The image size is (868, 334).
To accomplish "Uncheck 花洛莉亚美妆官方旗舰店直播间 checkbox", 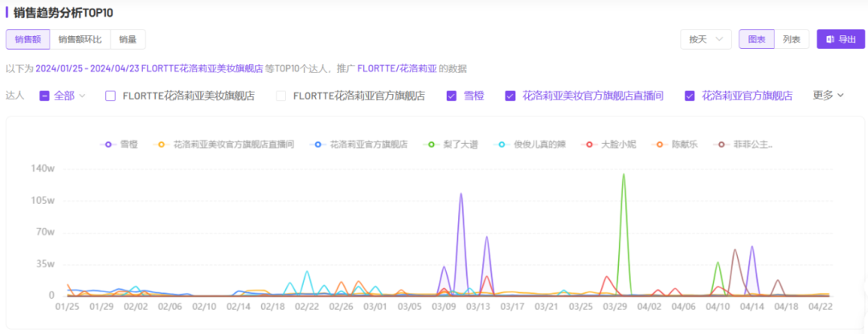I will point(510,96).
